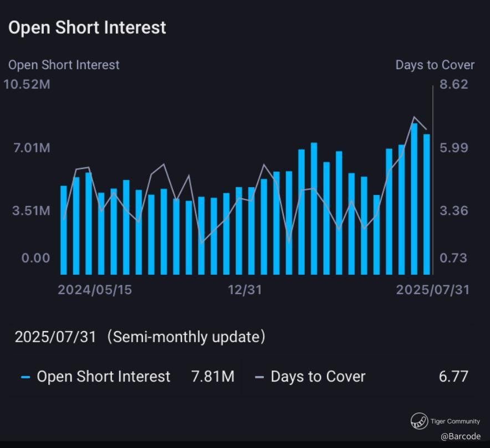The image size is (490, 448).
Task: Click the blue Open Short Interest legend marker
Action: click(25, 378)
